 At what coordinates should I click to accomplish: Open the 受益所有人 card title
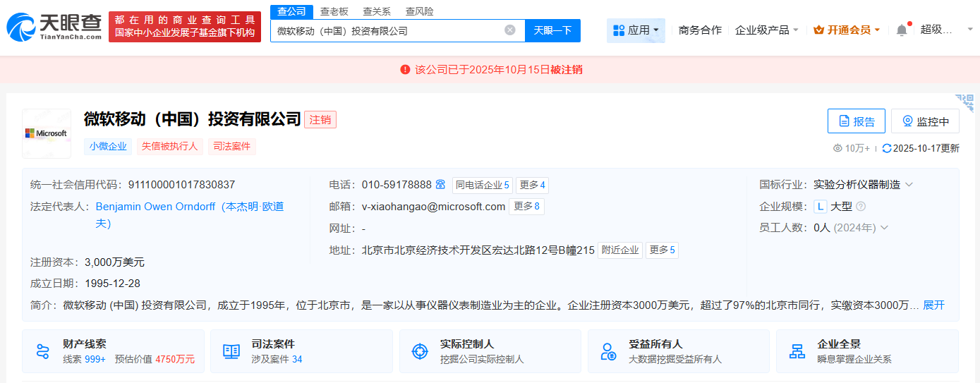pyautogui.click(x=655, y=344)
